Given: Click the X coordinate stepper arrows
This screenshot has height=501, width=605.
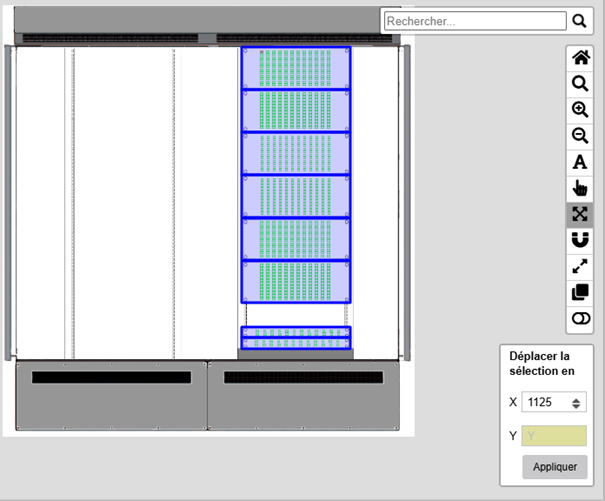Looking at the screenshot, I should coord(576,403).
